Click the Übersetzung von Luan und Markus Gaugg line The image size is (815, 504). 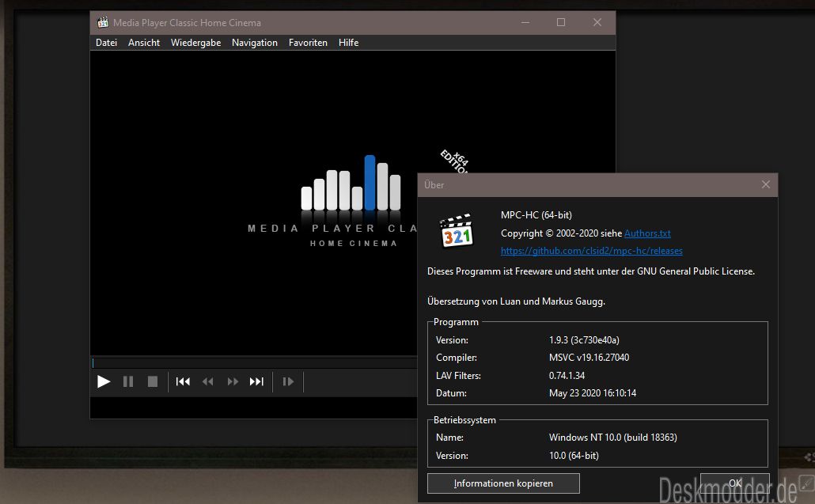(x=516, y=301)
